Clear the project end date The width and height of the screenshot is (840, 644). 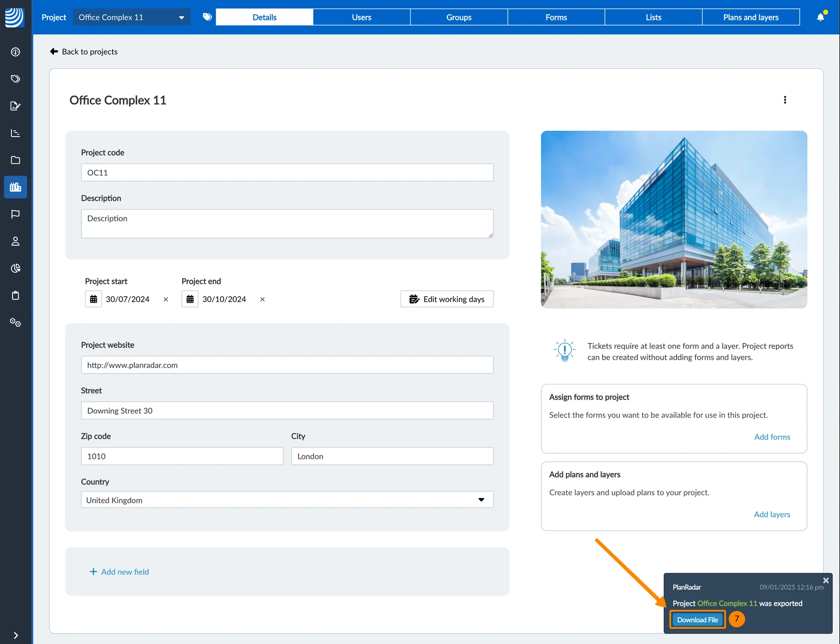pyautogui.click(x=262, y=299)
